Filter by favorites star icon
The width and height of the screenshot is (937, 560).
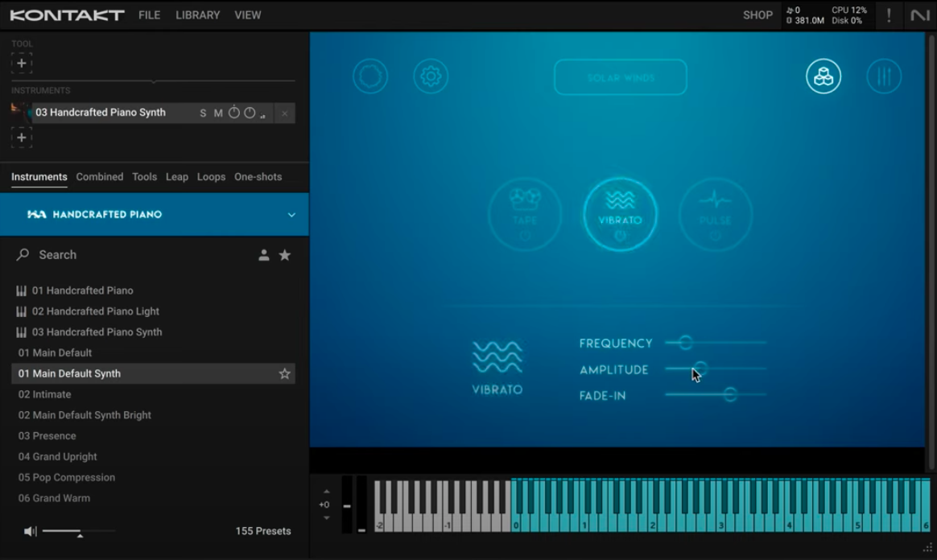(285, 256)
